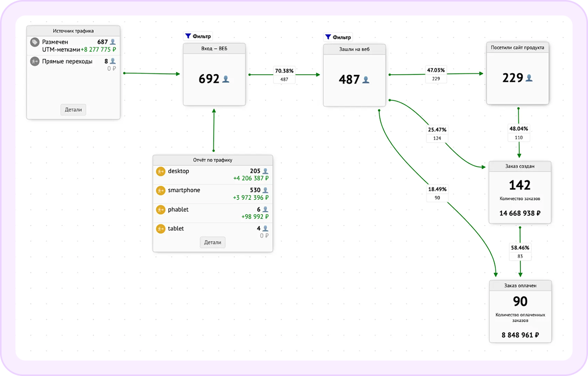Click the phablet device icon
The image size is (588, 376).
tap(161, 210)
